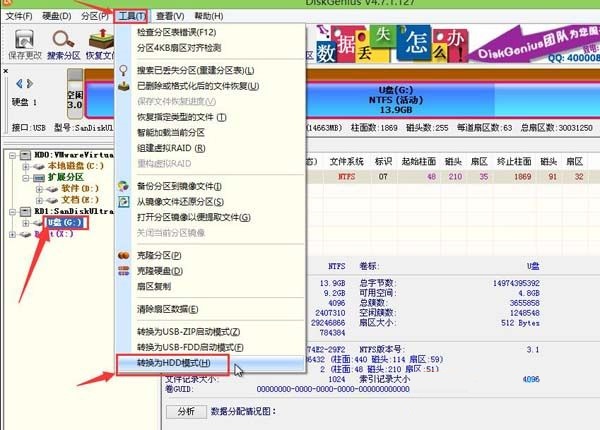Viewport: 600px width, 430px height.
Task: Open the 硬盘(D) menu
Action: click(57, 16)
